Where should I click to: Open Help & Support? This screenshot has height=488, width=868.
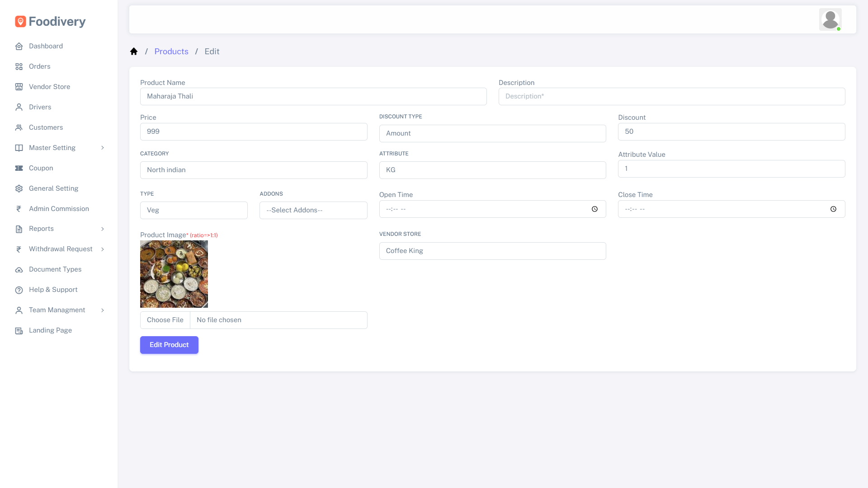(53, 290)
